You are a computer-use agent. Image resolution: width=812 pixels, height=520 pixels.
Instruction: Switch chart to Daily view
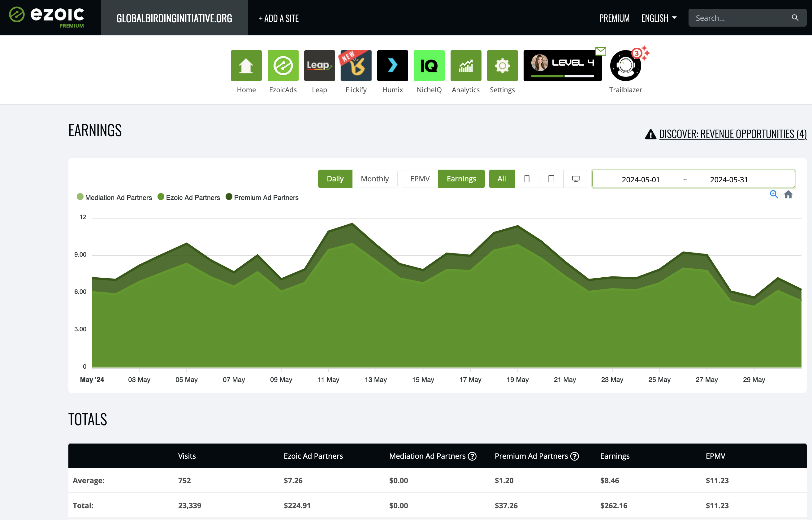[335, 179]
